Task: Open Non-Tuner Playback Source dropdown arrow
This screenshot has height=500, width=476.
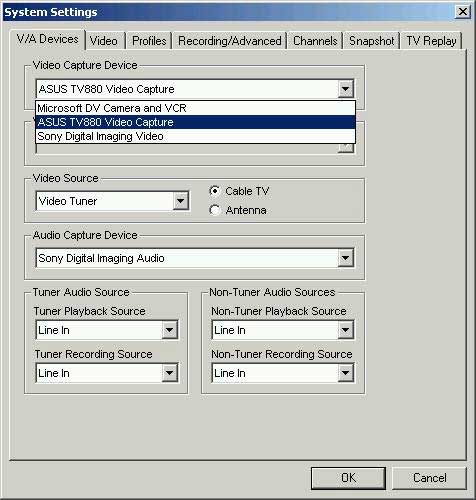Action: (x=345, y=330)
